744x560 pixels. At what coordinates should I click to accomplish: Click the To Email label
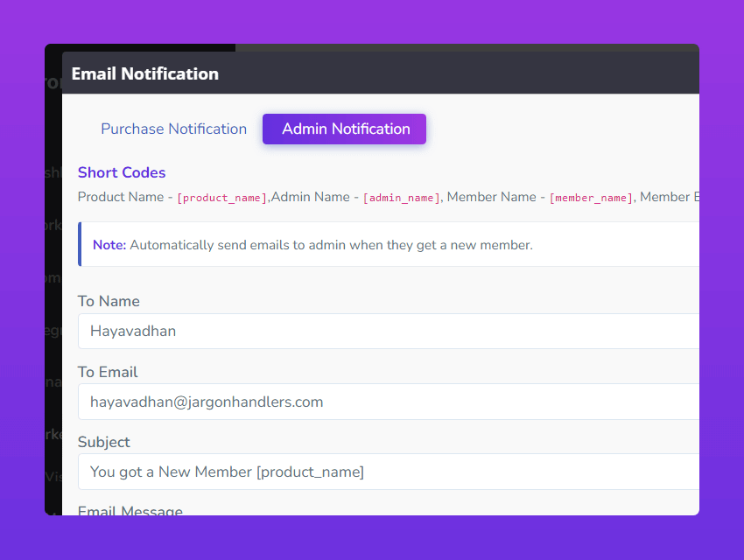coord(108,372)
